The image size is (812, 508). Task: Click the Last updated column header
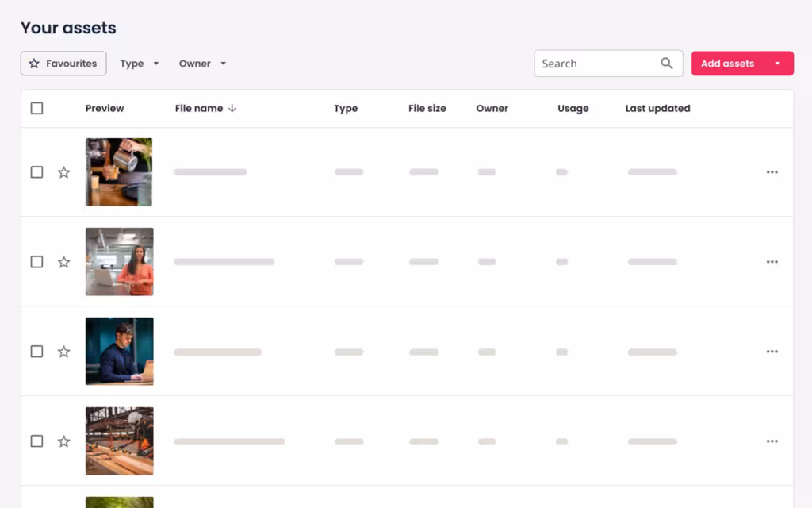pos(657,108)
